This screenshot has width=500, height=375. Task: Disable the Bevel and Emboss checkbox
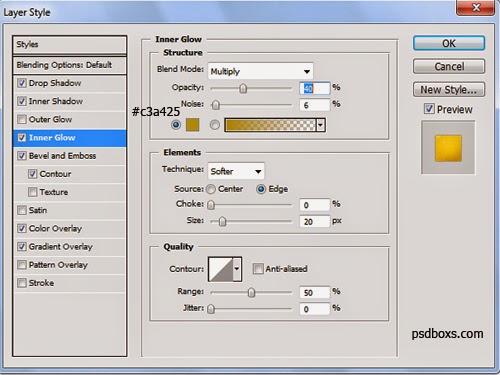coord(22,156)
